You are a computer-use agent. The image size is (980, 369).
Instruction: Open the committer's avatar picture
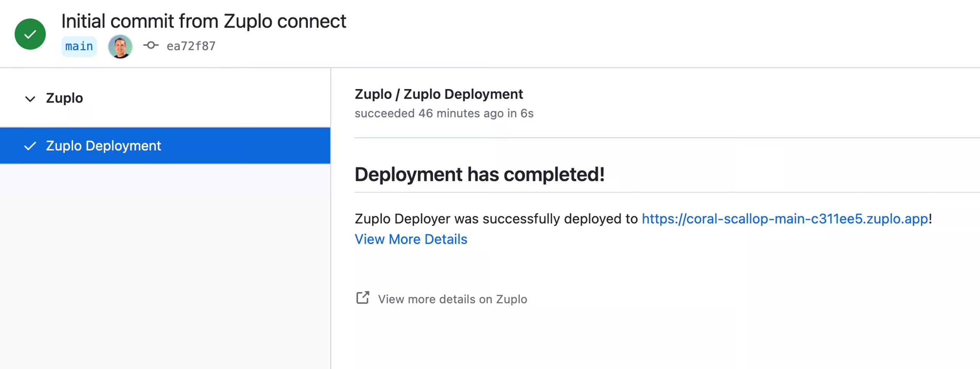point(120,46)
